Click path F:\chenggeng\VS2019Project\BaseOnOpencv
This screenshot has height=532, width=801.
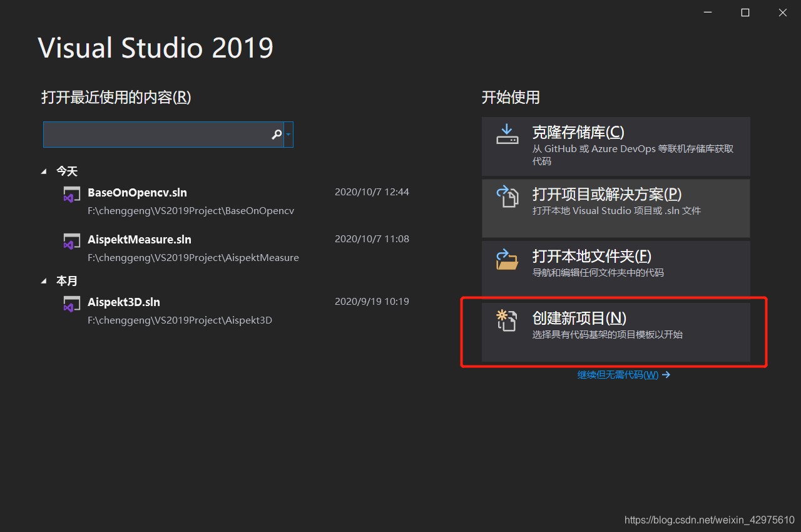[191, 211]
